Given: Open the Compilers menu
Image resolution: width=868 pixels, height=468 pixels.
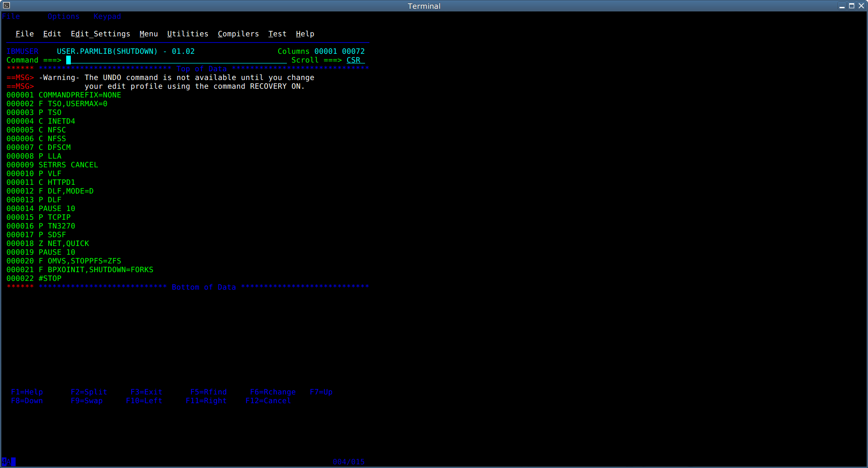Looking at the screenshot, I should coord(238,34).
